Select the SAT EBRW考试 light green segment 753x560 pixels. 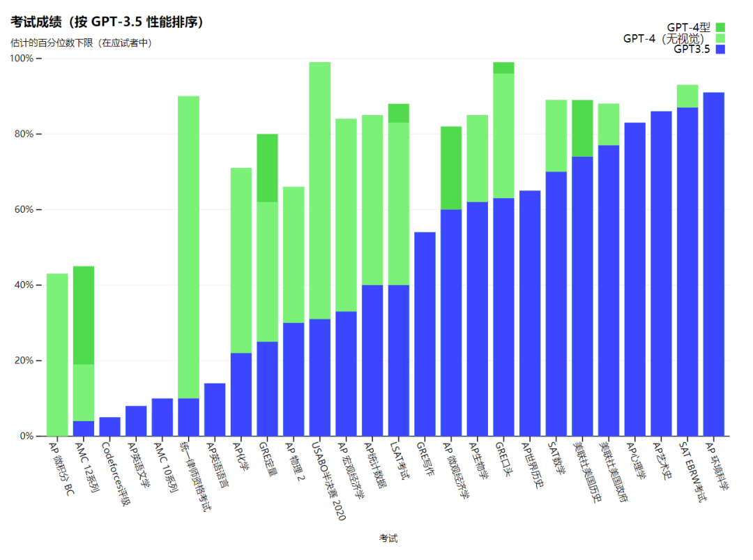tap(687, 96)
